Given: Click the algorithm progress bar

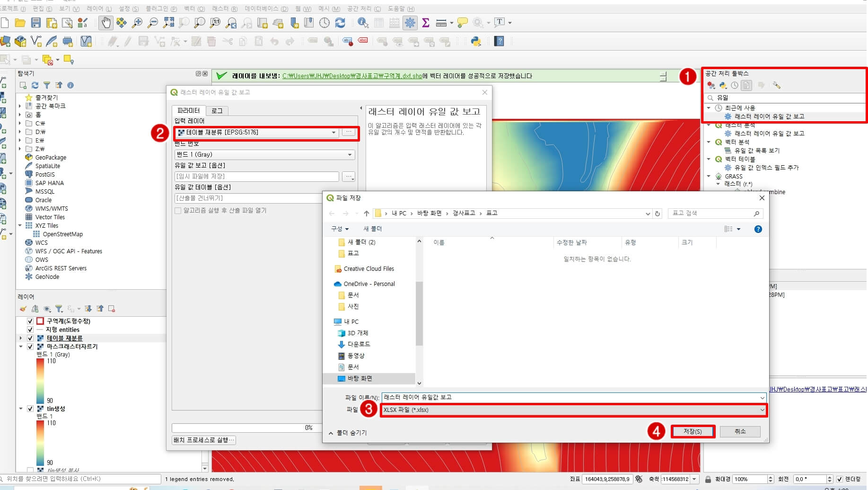Looking at the screenshot, I should pos(247,428).
